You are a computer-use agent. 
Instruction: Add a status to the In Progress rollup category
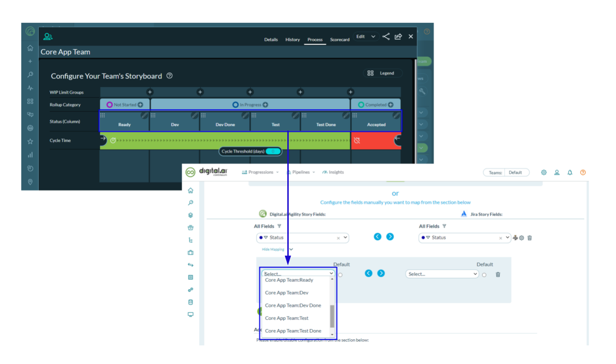click(265, 105)
